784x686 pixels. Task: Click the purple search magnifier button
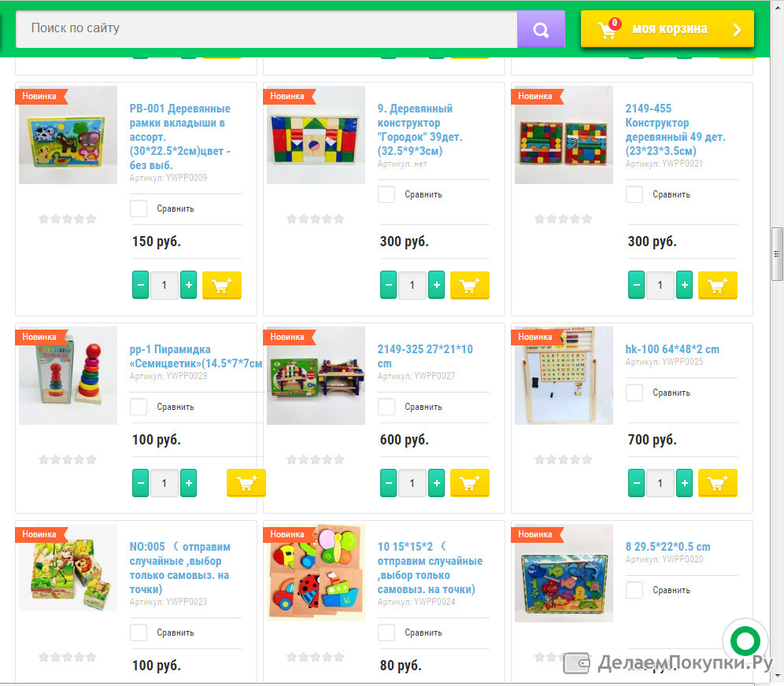pyautogui.click(x=541, y=29)
